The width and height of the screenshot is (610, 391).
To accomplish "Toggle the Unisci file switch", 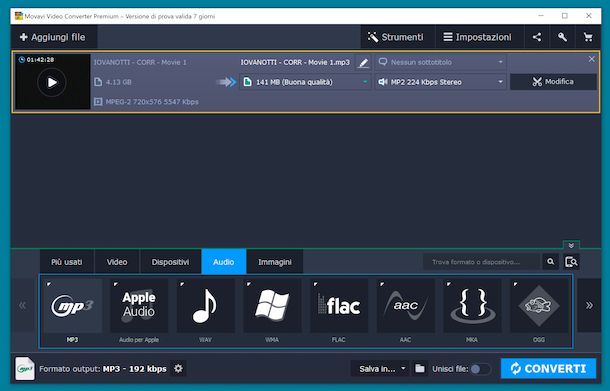I will (x=480, y=369).
